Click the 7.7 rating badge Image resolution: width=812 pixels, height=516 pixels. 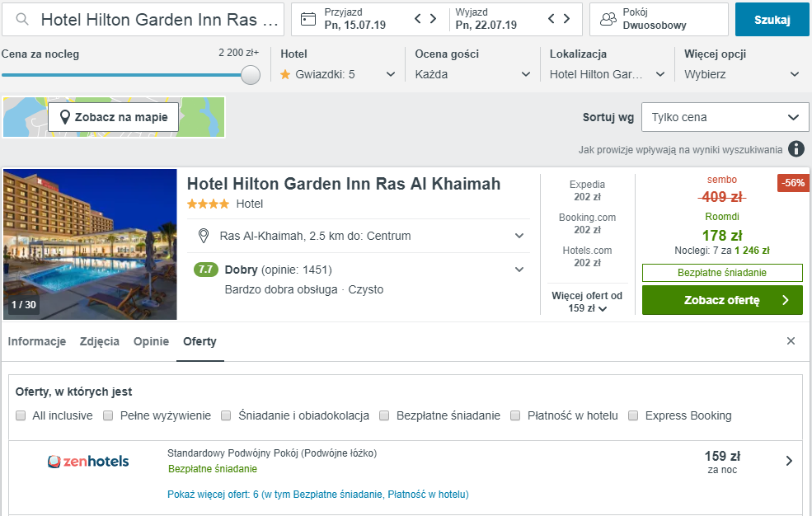click(205, 270)
